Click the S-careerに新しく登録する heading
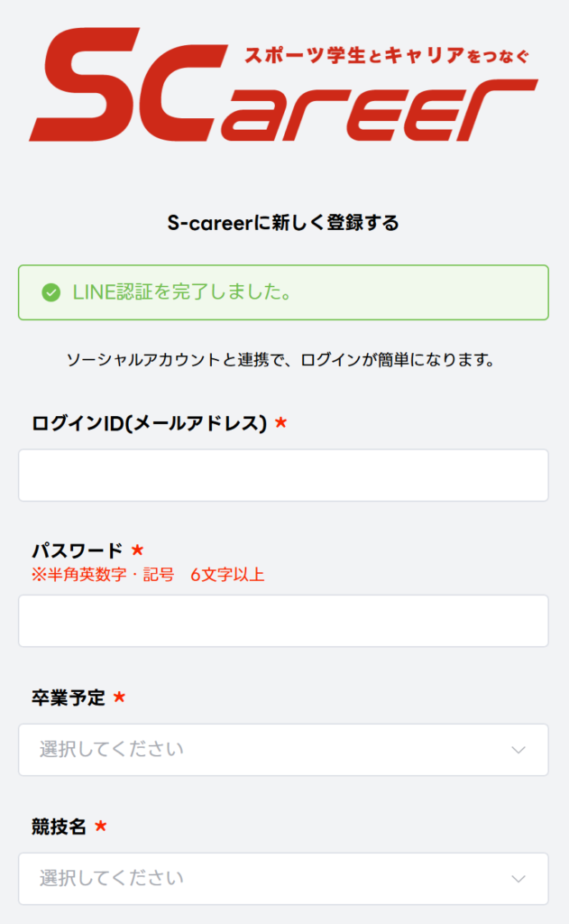 [x=283, y=223]
